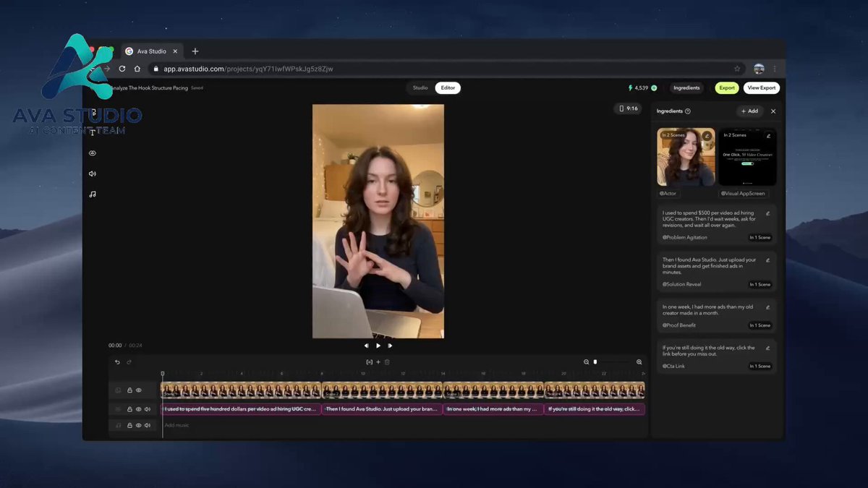This screenshot has height=488, width=868.
Task: Play the video preview
Action: click(x=378, y=346)
